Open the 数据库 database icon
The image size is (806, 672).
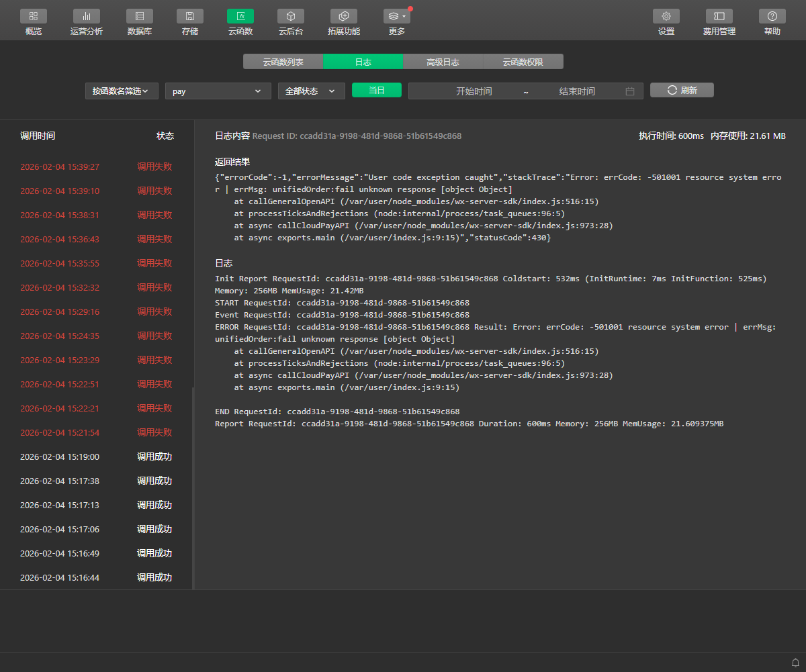click(x=139, y=16)
